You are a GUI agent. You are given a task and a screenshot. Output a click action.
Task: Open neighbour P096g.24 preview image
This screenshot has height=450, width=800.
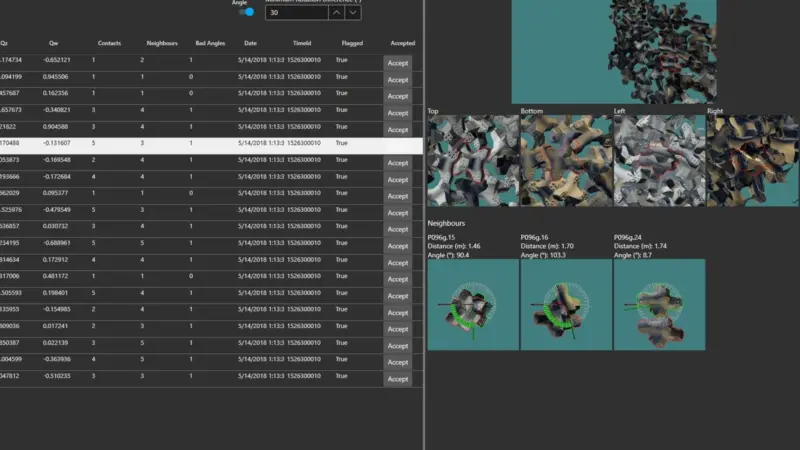pyautogui.click(x=660, y=305)
